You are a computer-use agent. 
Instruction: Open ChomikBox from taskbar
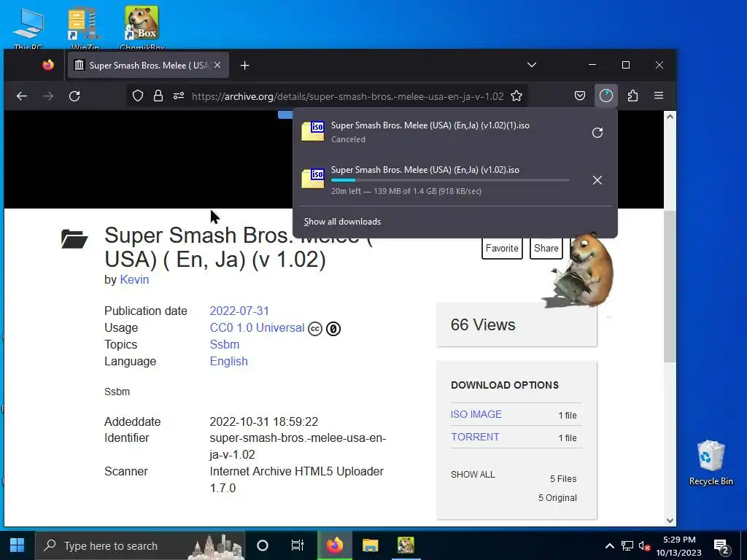(x=406, y=545)
